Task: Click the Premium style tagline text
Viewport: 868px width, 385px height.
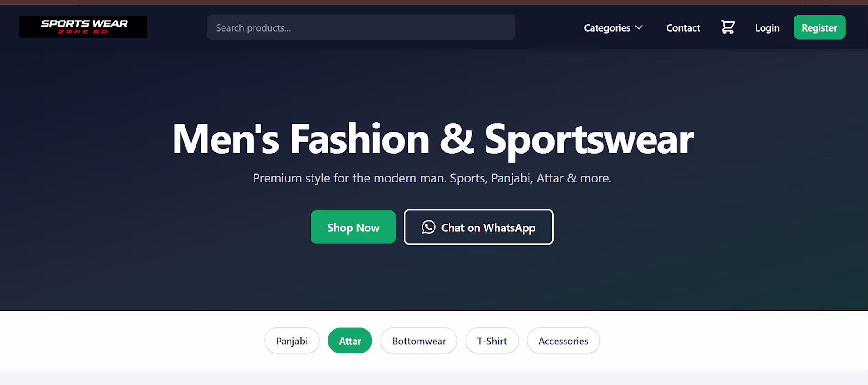Action: 432,178
